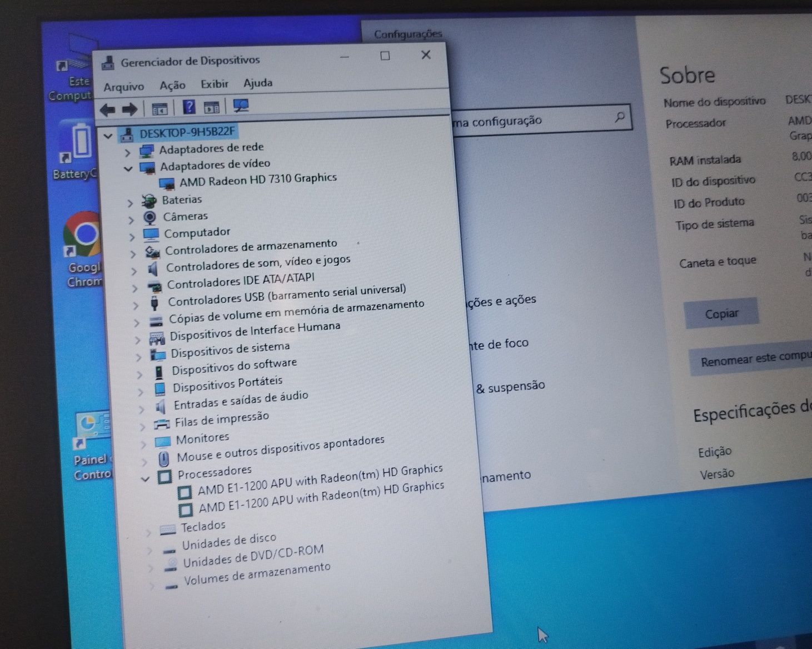This screenshot has width=812, height=649.
Task: Click the Controladores USB plug icon
Action: pyautogui.click(x=155, y=302)
